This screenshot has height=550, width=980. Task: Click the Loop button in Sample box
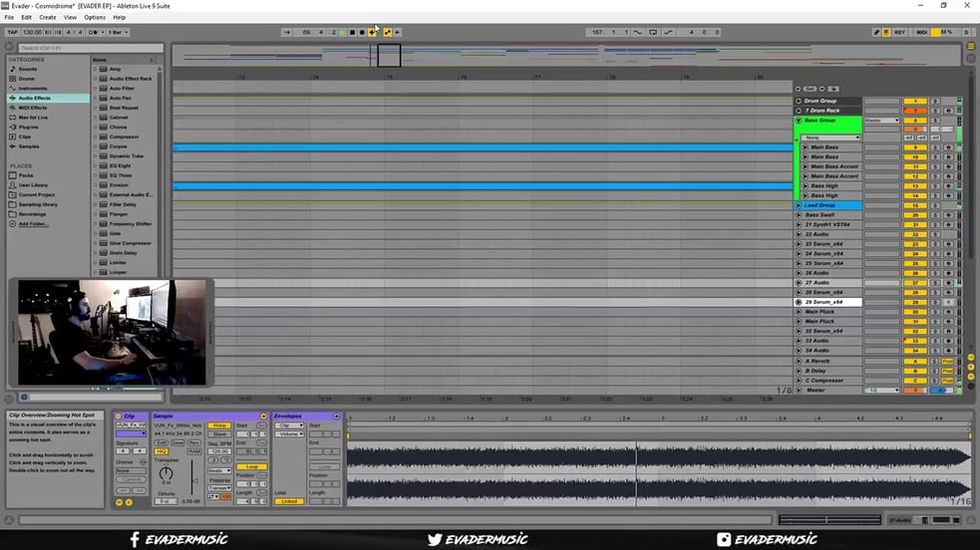252,466
